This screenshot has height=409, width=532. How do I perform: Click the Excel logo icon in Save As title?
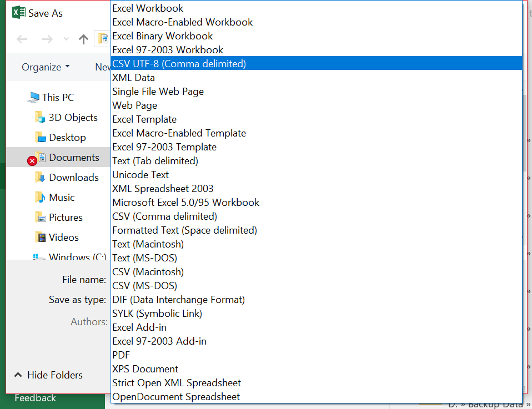(x=19, y=13)
